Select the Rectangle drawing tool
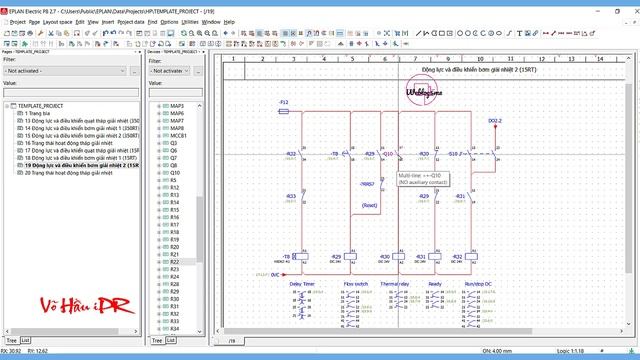The image size is (640, 360). tap(442, 33)
